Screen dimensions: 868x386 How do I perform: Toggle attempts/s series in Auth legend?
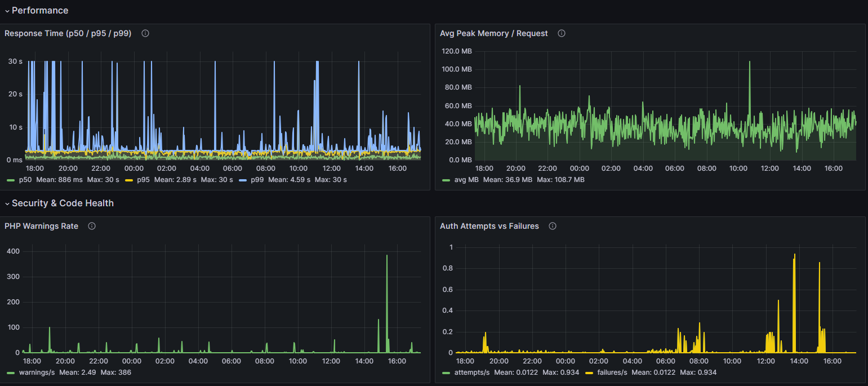471,372
